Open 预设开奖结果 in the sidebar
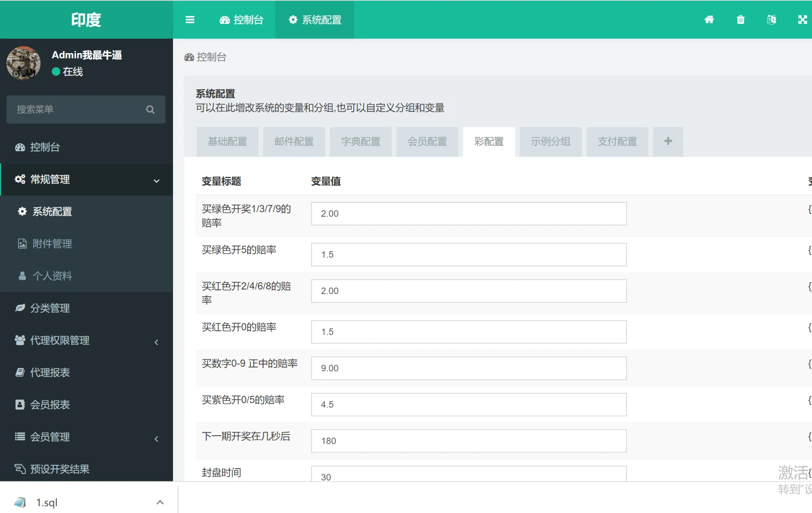 (x=86, y=469)
